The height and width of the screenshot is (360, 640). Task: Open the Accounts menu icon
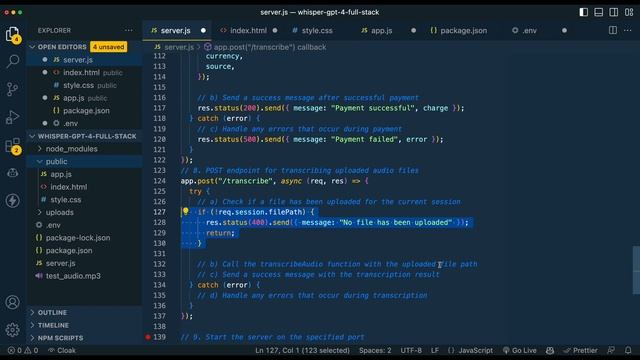[13, 302]
